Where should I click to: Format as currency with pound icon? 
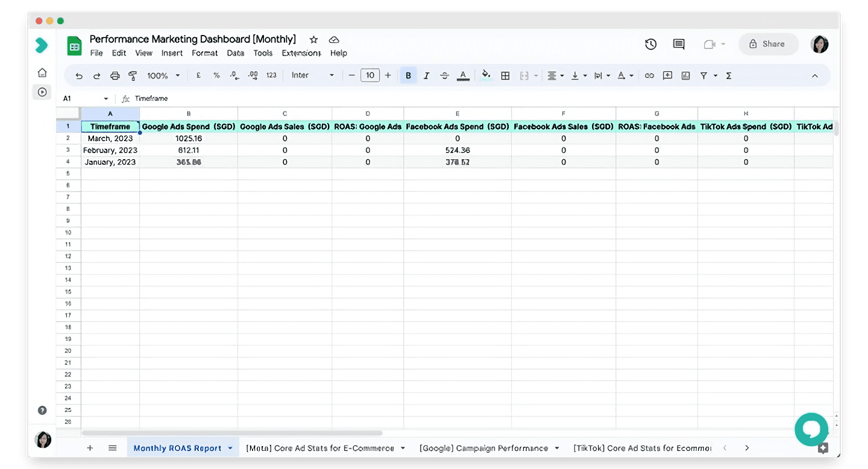[198, 75]
